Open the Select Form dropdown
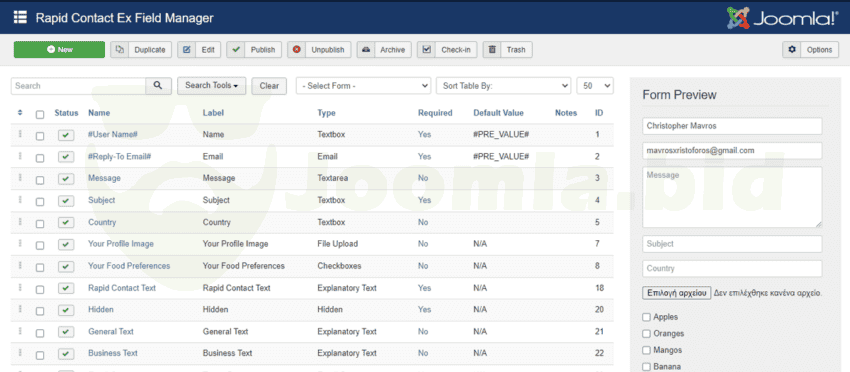 coord(363,86)
